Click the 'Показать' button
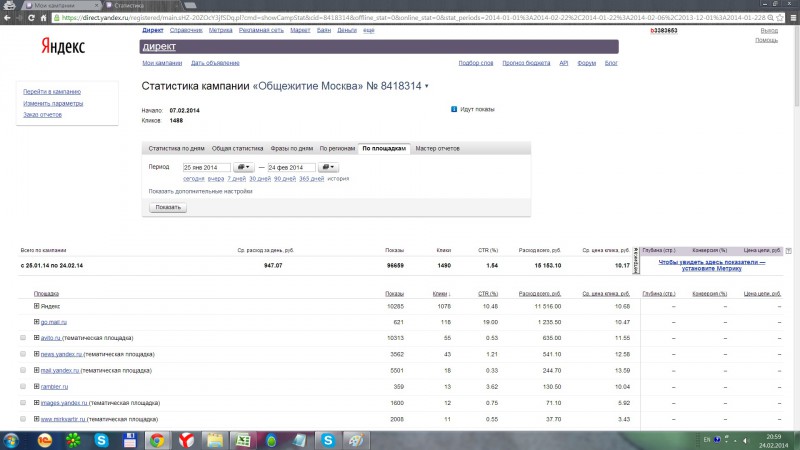 coord(168,207)
